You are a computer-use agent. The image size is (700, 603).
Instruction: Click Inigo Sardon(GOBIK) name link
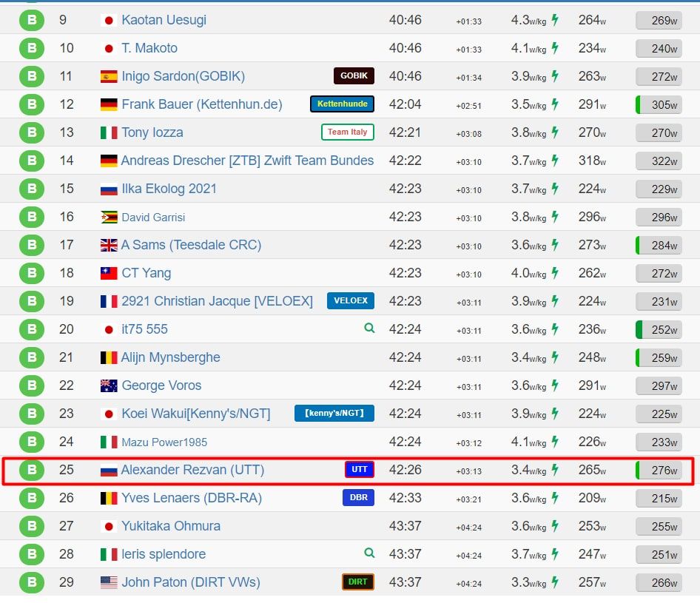point(183,76)
